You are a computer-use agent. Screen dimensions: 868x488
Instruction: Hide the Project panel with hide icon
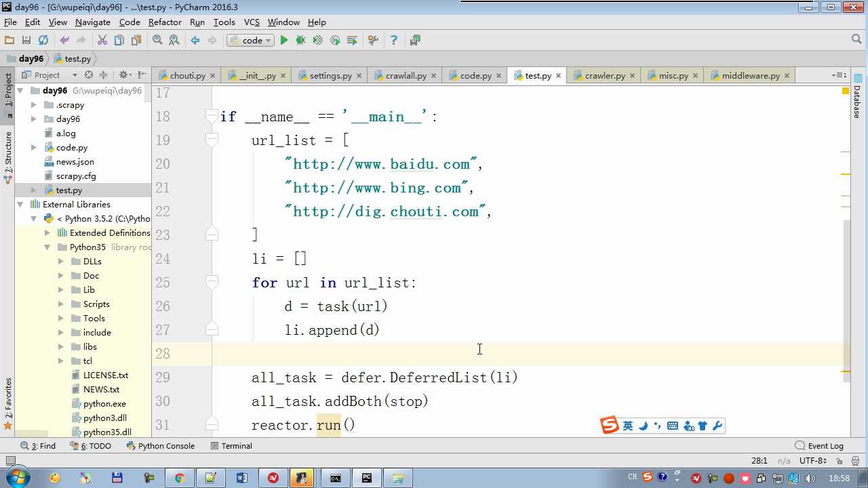pos(142,75)
